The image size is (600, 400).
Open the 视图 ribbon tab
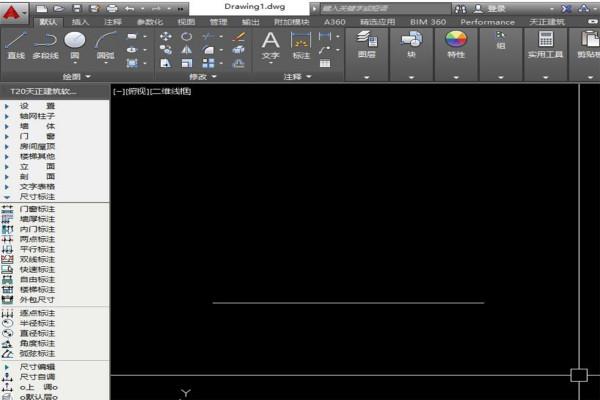[x=186, y=21]
